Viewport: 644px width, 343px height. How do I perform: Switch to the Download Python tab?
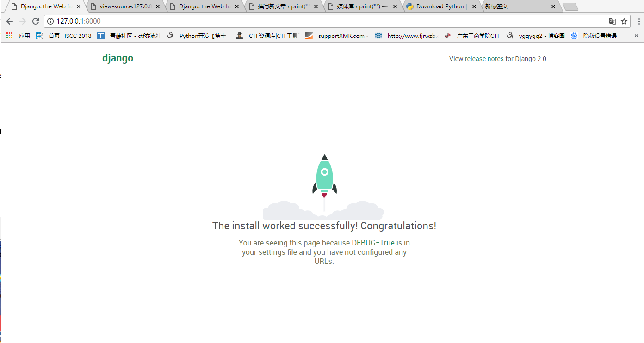point(441,6)
